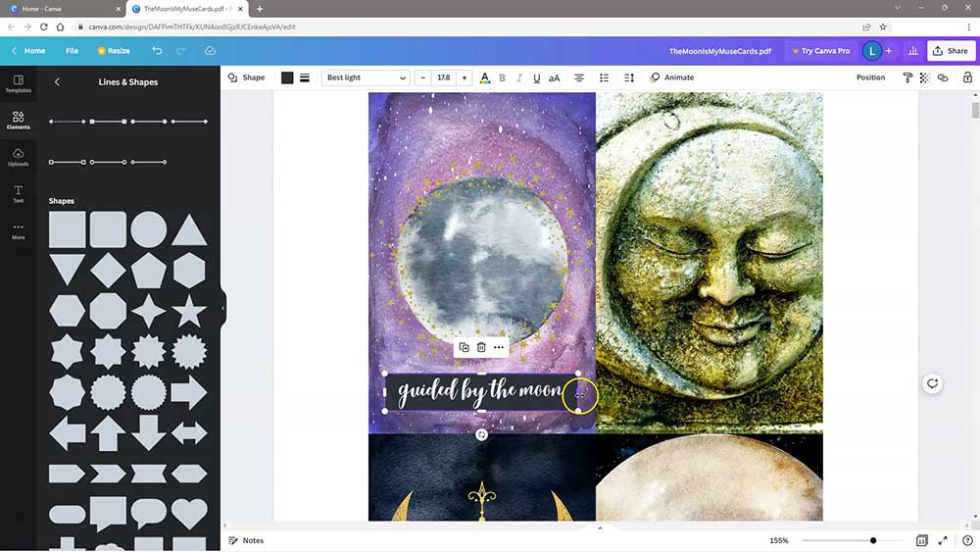The image size is (980, 552).
Task: Click the rotate handle below the banner
Action: point(481,434)
